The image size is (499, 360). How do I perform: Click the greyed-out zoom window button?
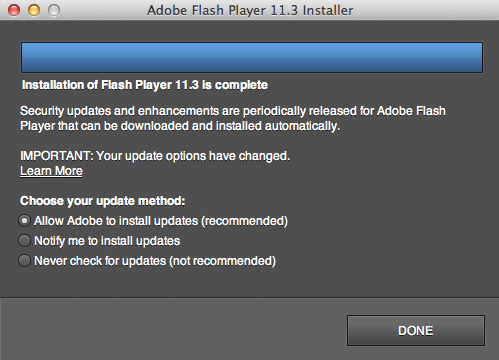[54, 10]
